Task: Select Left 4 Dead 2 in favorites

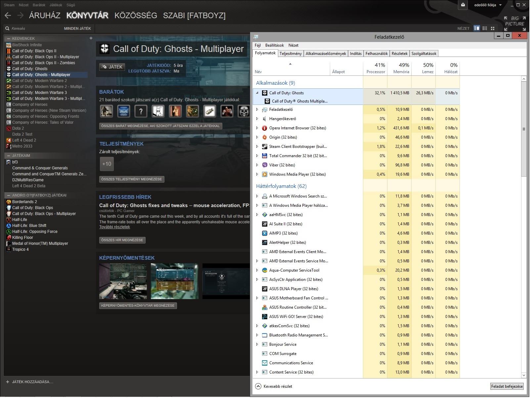Action: [x=24, y=140]
